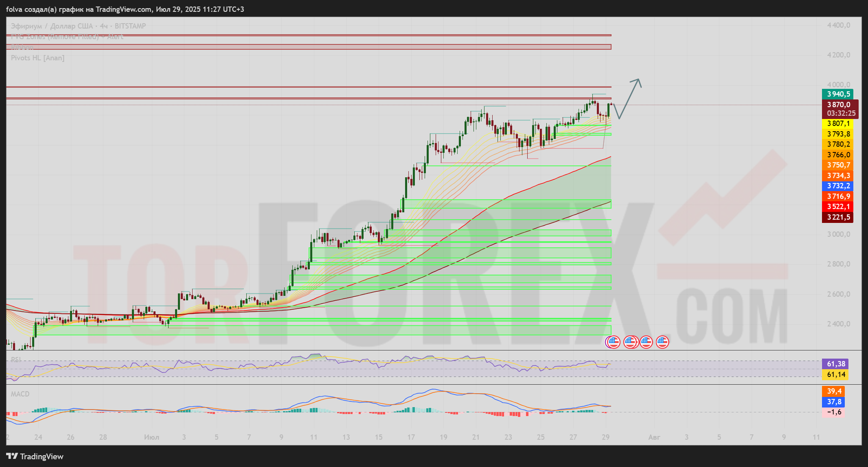
Task: Select the Pivots HL [Anan] indicator legend
Action: tap(37, 58)
